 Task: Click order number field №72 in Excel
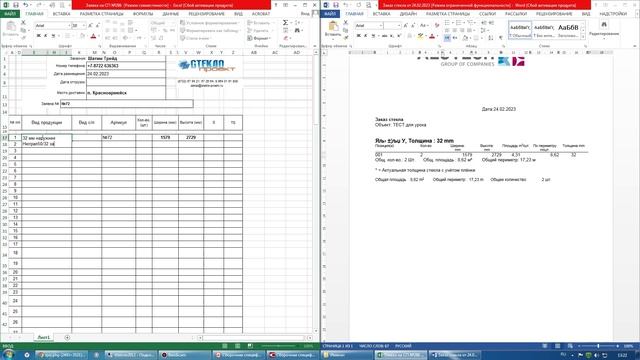tap(127, 104)
